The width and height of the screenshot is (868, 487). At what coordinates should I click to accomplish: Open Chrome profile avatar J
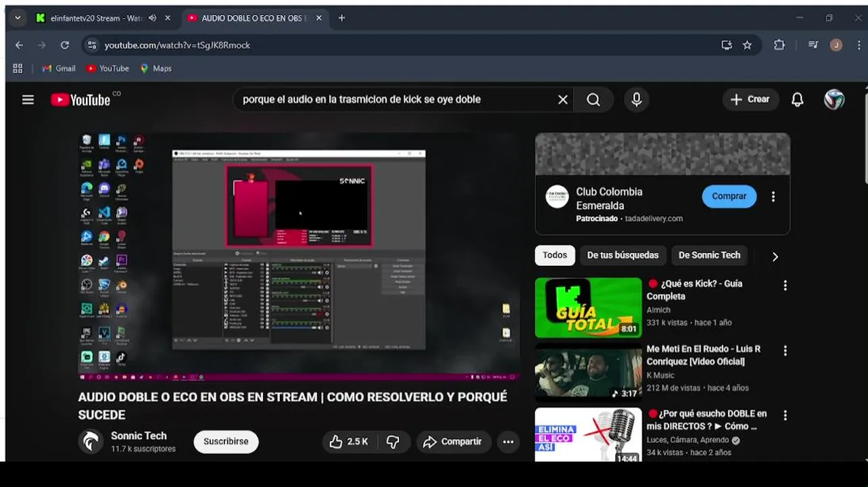[x=836, y=45]
